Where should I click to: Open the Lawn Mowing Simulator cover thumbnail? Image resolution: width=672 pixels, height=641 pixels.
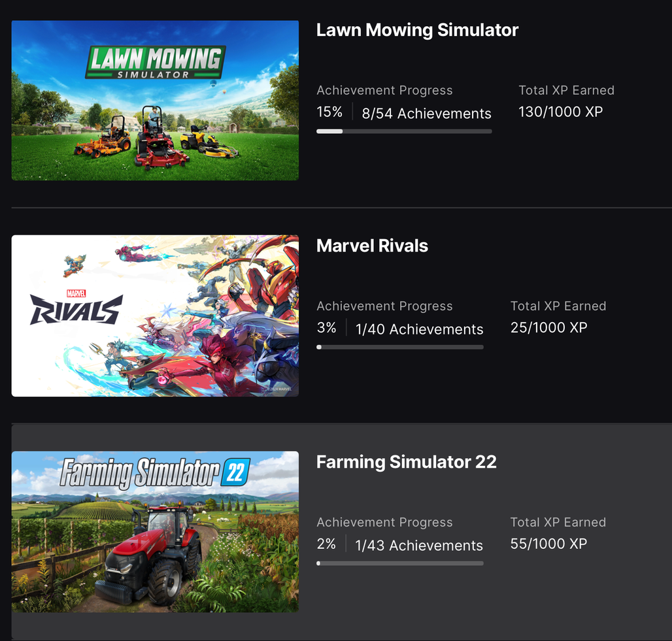pos(155,100)
